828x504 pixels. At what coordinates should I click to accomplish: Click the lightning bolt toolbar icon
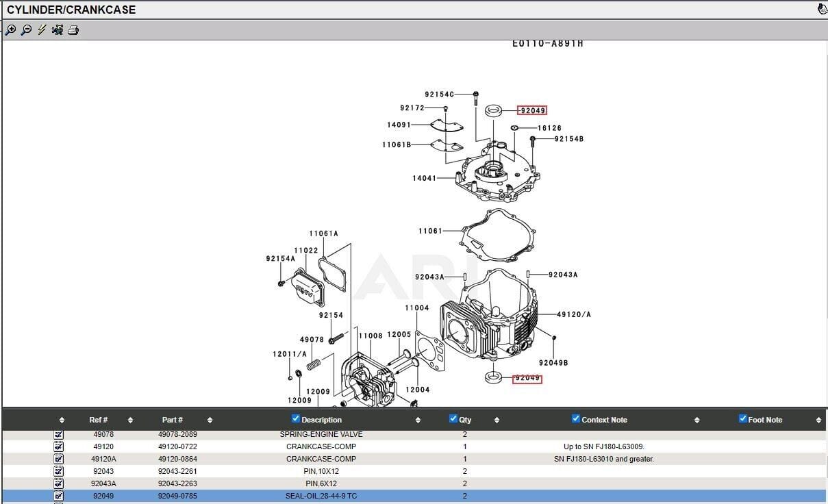42,30
